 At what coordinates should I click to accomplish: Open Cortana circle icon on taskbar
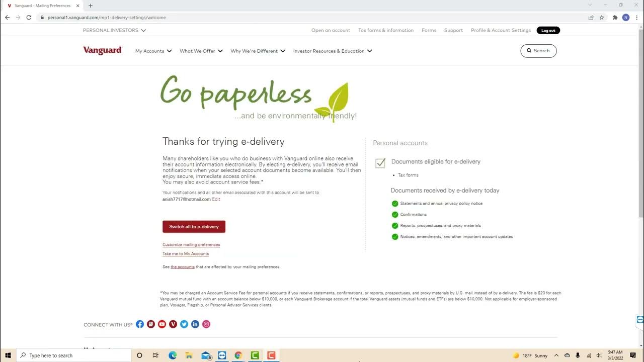pos(139,355)
